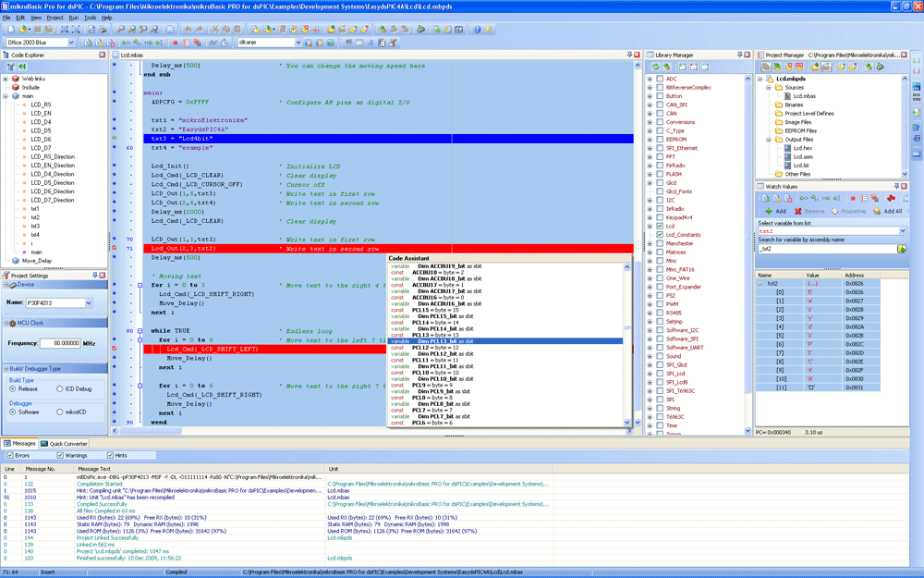
Task: Click the code editor vertical scrollbar
Action: click(x=637, y=243)
